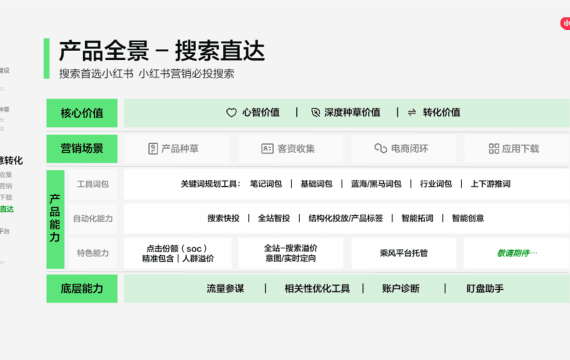Click 笔记词包 in the tools row
This screenshot has width=570, height=360.
[x=266, y=184]
